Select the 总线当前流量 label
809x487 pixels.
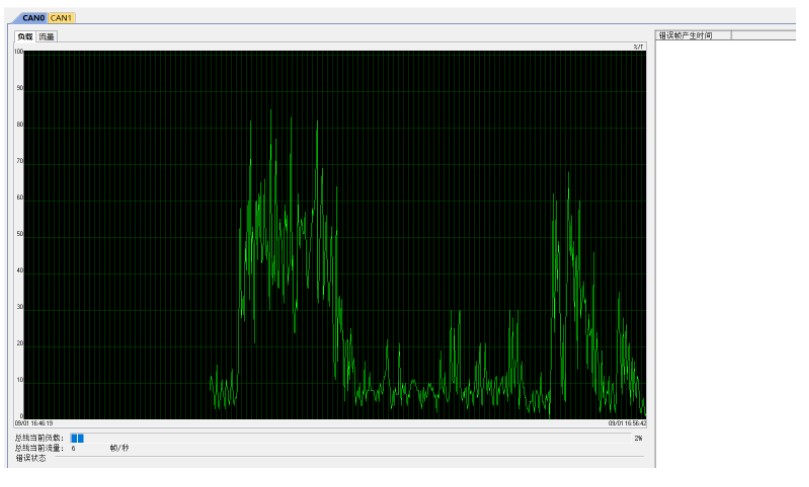pos(39,448)
